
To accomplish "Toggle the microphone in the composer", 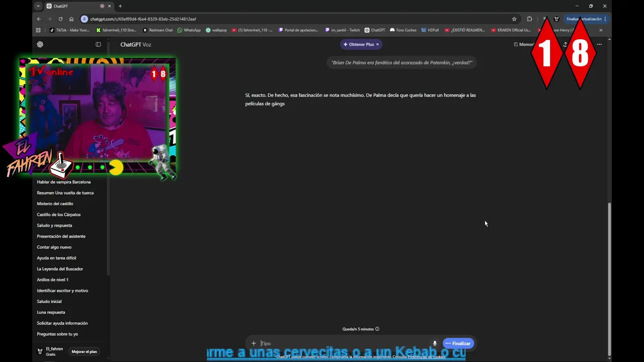I will 435,343.
